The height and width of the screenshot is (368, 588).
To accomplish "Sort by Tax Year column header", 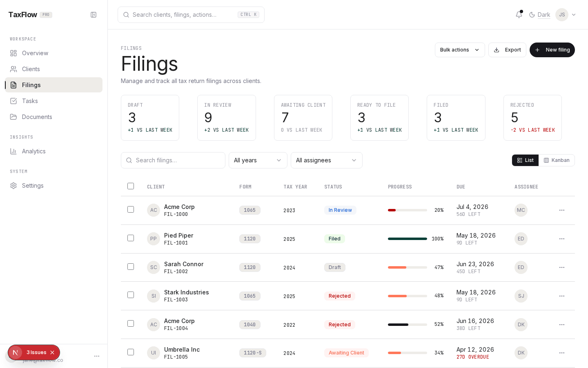I will coord(295,187).
